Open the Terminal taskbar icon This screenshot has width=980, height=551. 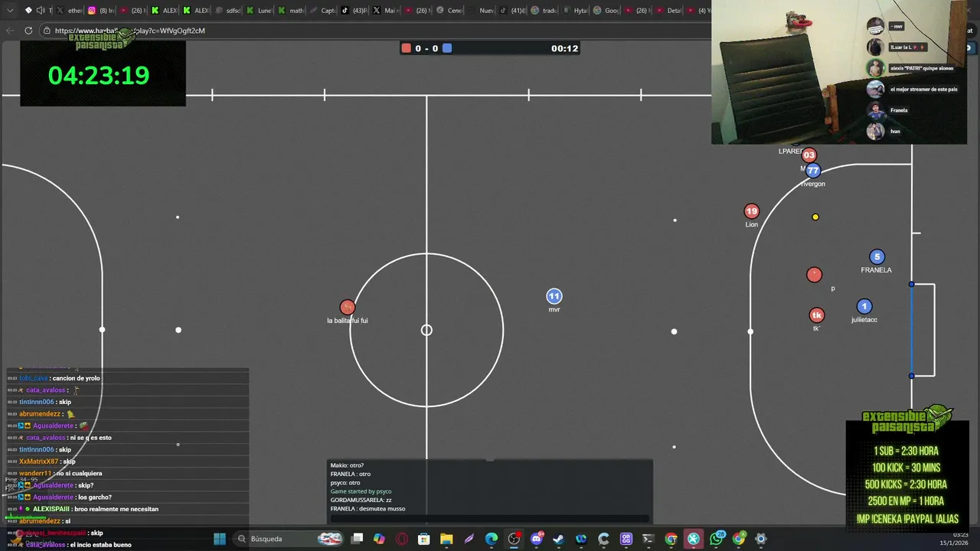[x=648, y=539]
